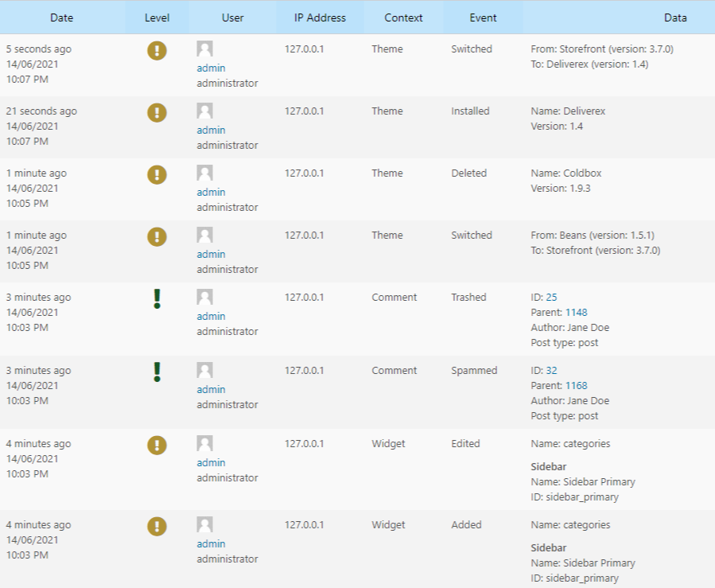This screenshot has width=715, height=588.
Task: Click green exclamation icon on Comment Spammed row
Action: coord(157,372)
